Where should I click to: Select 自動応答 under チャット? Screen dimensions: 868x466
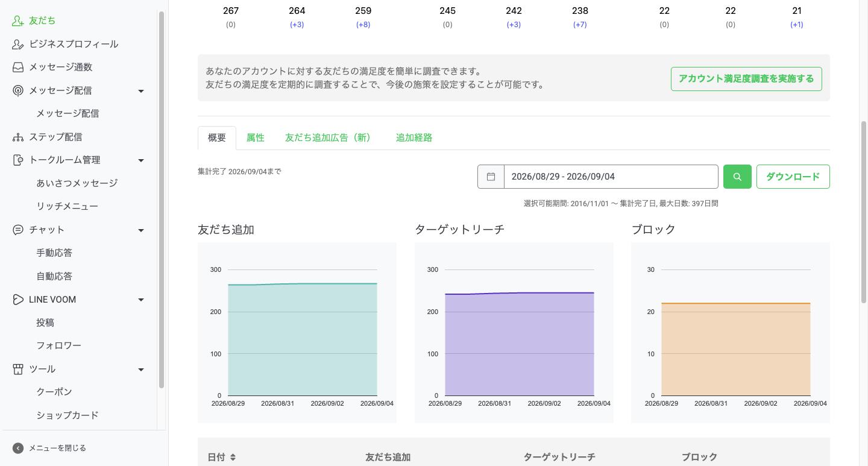tap(54, 276)
